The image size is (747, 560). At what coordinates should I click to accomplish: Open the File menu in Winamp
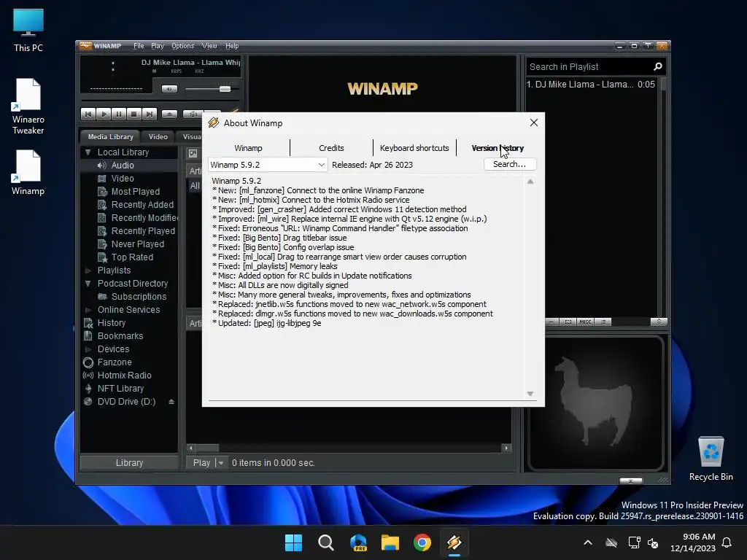(x=139, y=46)
